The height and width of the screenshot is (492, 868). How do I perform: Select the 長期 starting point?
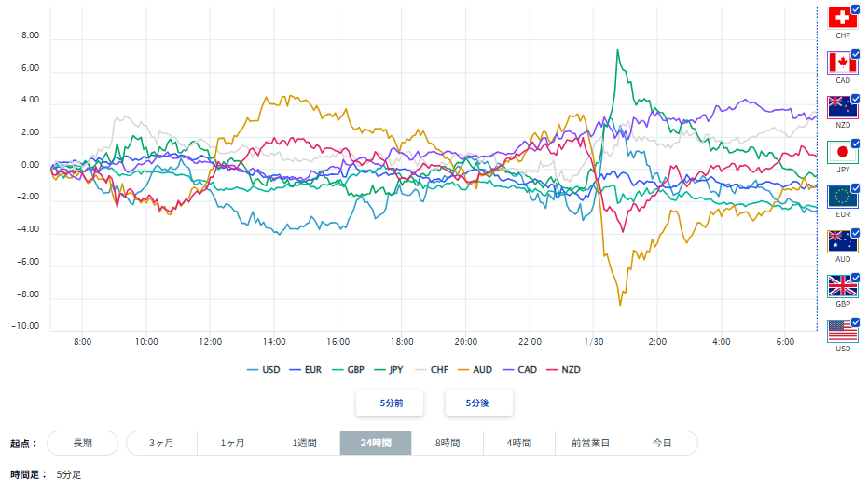click(82, 444)
